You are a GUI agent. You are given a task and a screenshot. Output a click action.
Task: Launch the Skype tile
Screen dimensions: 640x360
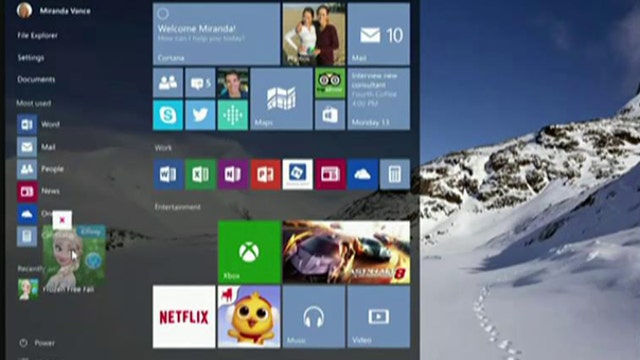[x=168, y=116]
